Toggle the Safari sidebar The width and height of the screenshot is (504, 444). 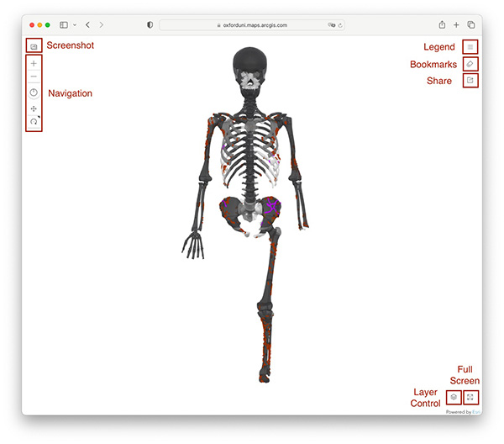[x=64, y=24]
